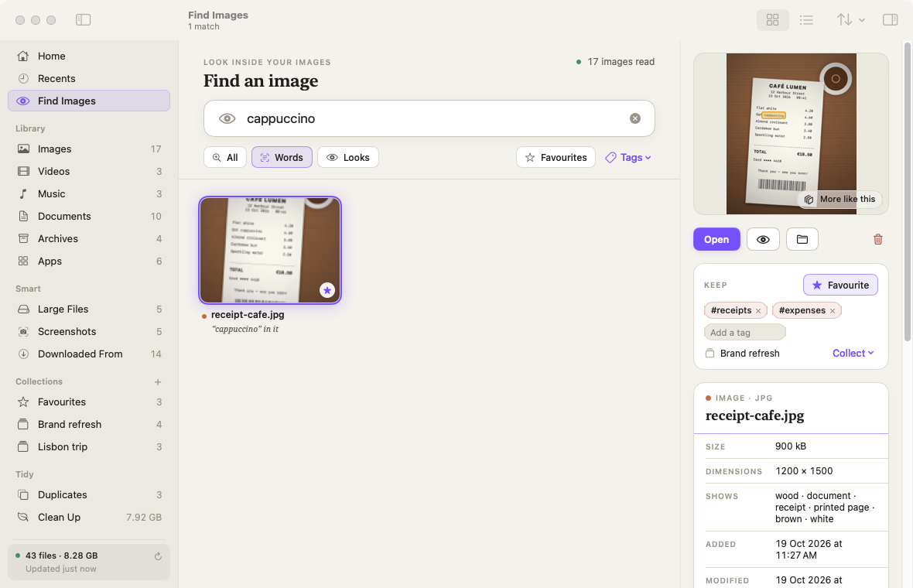Image resolution: width=913 pixels, height=588 pixels.
Task: Click the inspector scrollbar
Action: click(x=907, y=192)
